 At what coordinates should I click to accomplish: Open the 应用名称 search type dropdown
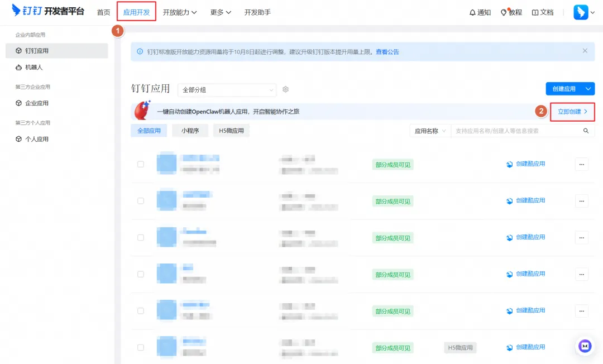[x=430, y=131]
